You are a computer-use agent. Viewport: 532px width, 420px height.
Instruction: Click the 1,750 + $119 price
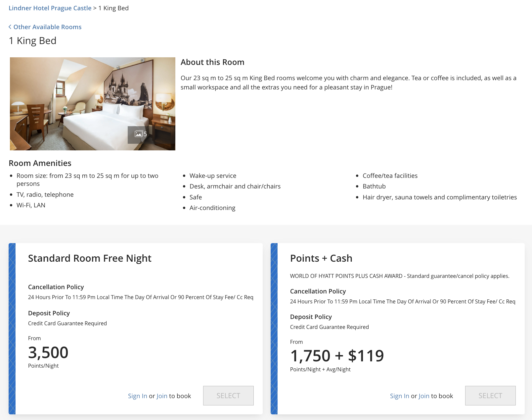(x=337, y=356)
